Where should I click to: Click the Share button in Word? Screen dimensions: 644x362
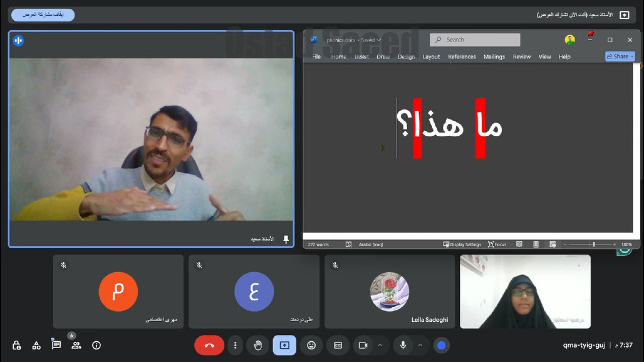tap(620, 56)
